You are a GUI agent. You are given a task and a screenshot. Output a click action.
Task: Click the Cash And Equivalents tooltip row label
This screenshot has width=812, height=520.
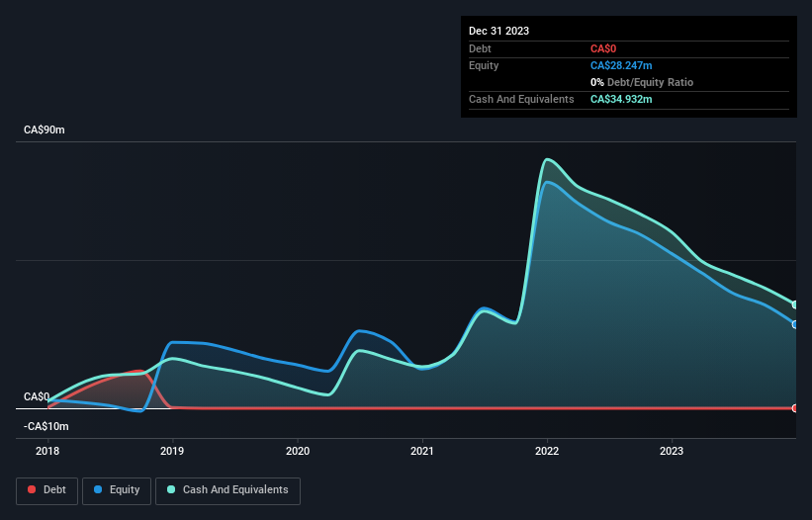pyautogui.click(x=521, y=99)
